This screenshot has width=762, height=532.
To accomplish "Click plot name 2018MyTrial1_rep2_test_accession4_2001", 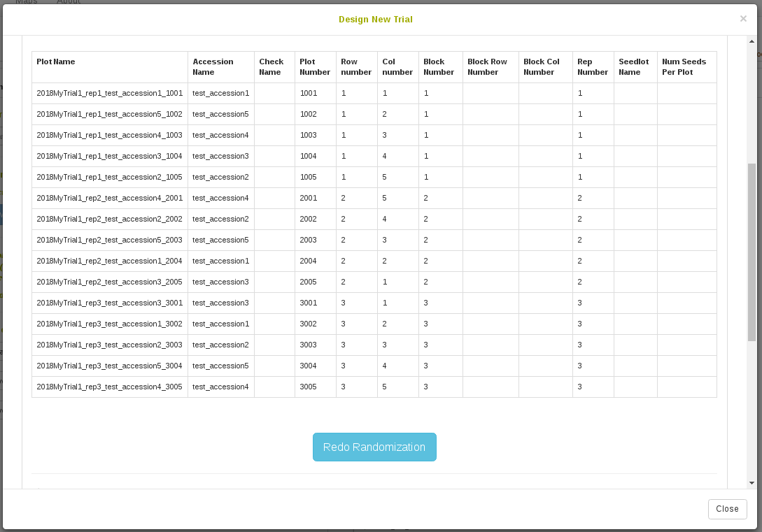I will point(110,198).
